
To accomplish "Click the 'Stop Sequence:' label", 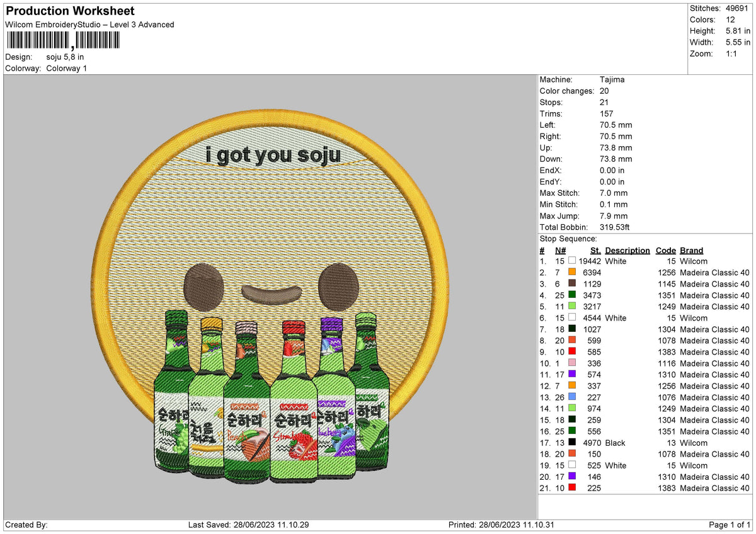I will click(x=568, y=239).
